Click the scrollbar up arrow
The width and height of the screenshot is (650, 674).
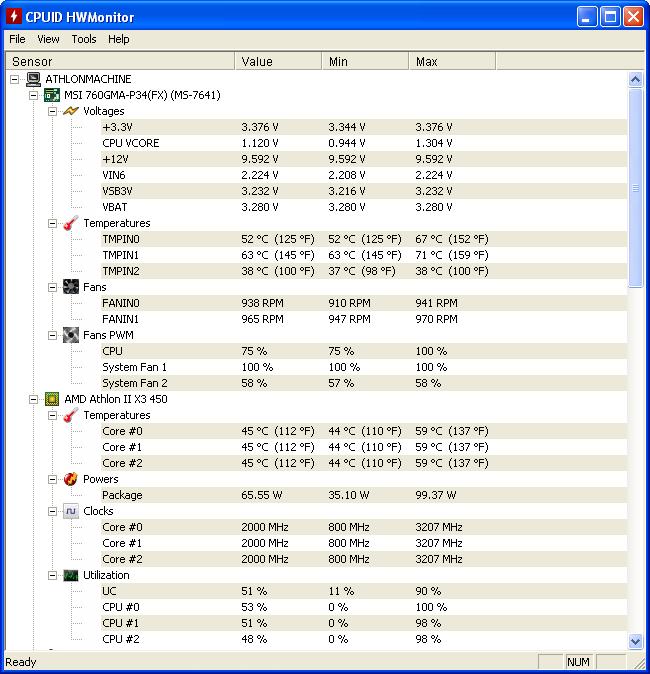pos(635,80)
